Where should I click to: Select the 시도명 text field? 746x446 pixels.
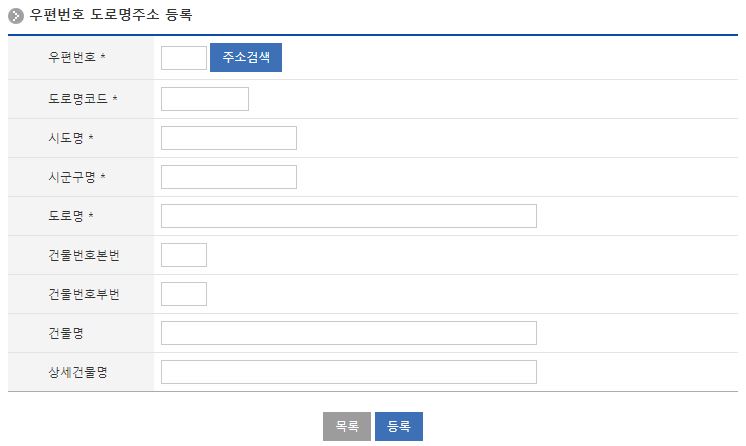coord(228,138)
